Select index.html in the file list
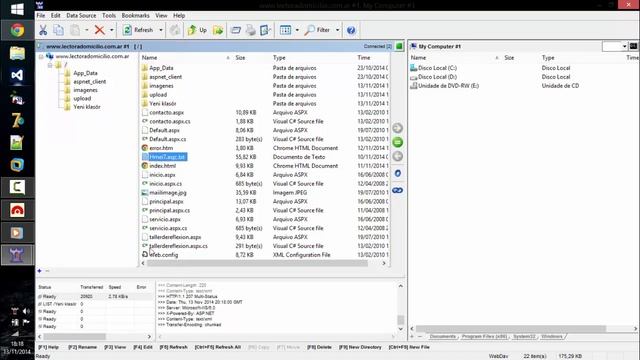Image resolution: width=640 pixels, height=360 pixels. (162, 166)
